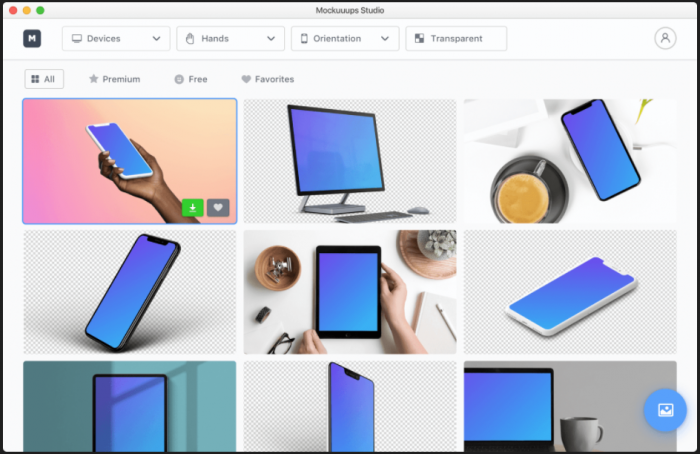Click the blue floating image upload button
This screenshot has height=454, width=700.
(665, 410)
